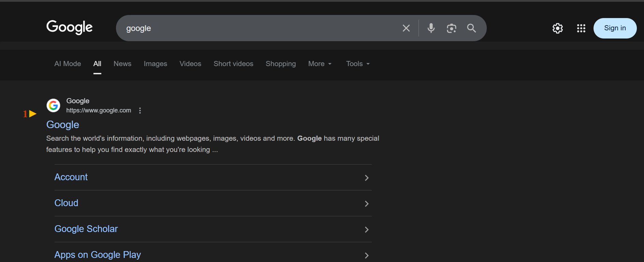Open the Apps on Google Play sitelink
This screenshot has height=262, width=644.
coord(98,255)
